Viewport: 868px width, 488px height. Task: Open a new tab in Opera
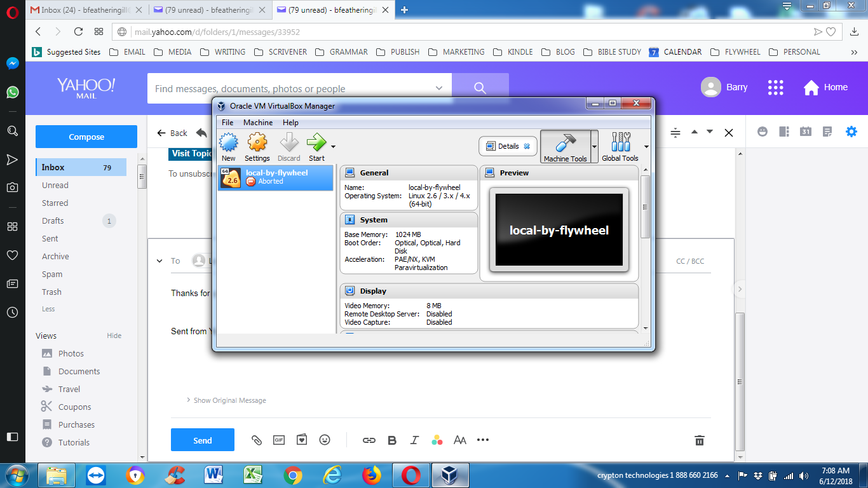tap(404, 10)
